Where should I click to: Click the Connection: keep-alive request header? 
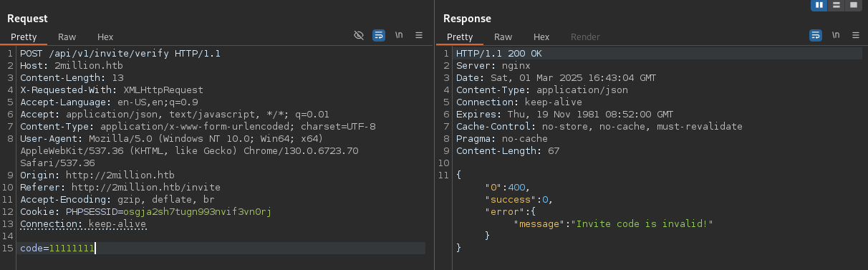coord(83,223)
